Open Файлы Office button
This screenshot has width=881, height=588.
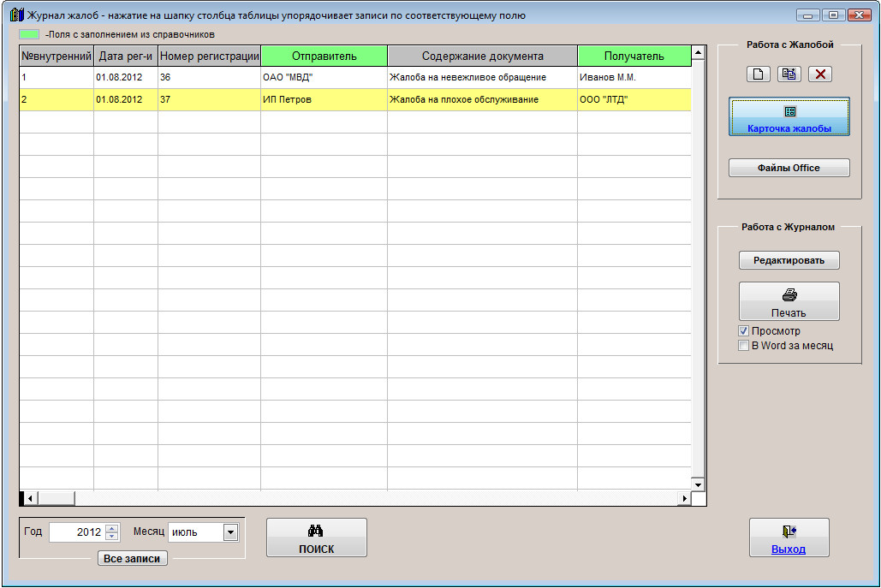tap(789, 168)
